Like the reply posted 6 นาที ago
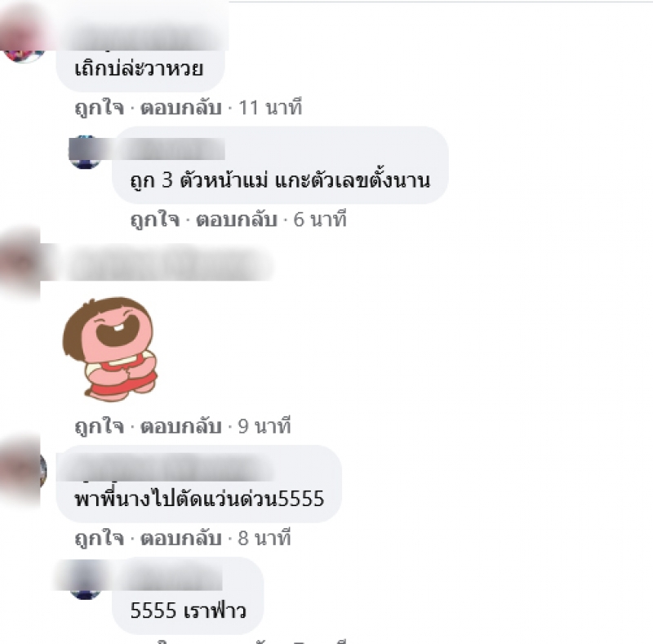 (x=155, y=220)
